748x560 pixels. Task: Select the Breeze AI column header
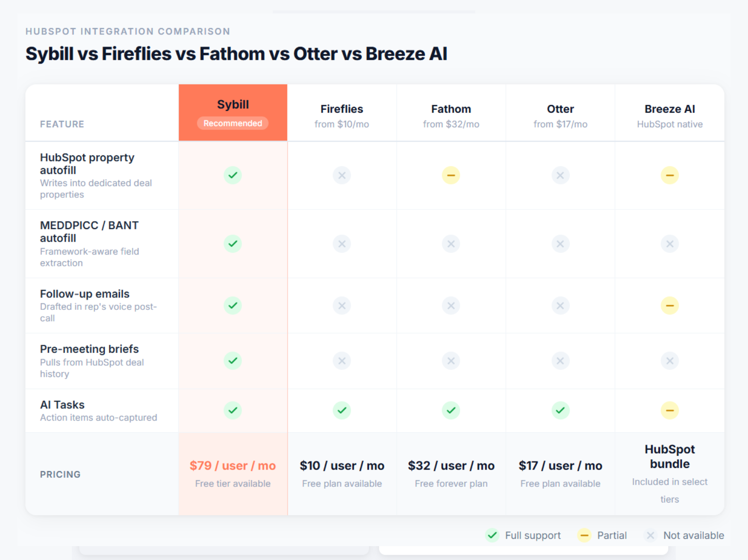[670, 113]
